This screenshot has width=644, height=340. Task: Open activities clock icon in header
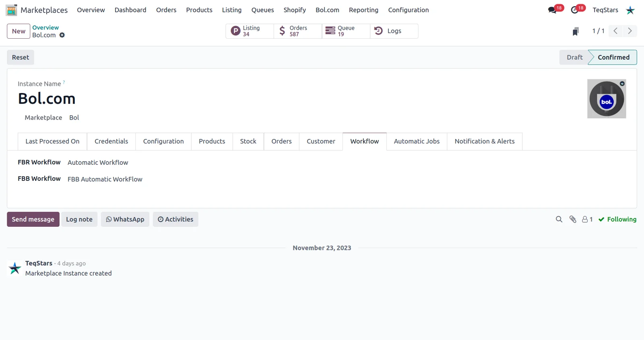[574, 10]
